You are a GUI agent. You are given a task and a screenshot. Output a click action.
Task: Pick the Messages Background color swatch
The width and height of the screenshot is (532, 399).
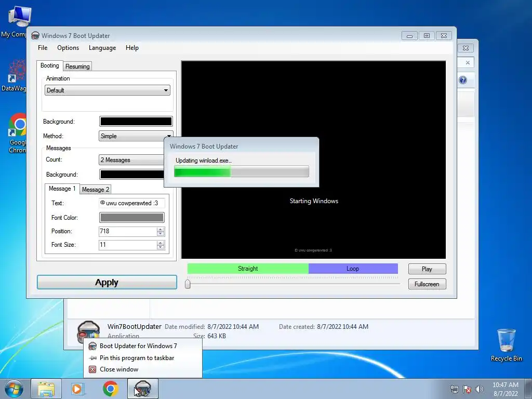click(x=131, y=175)
